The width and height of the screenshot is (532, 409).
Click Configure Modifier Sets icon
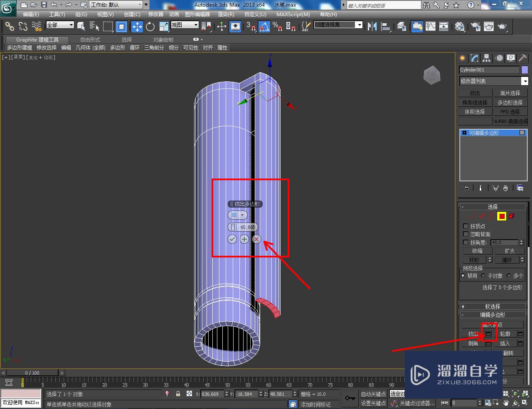pos(520,188)
